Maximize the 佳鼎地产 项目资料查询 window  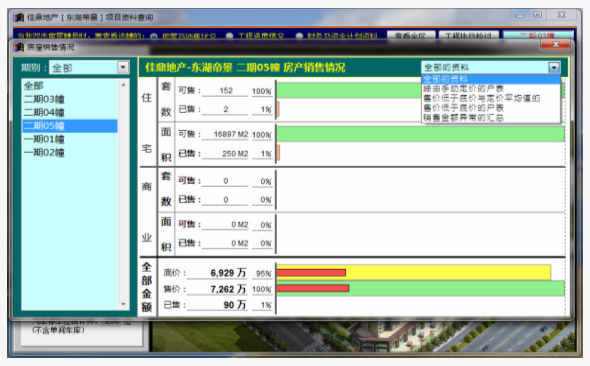coord(538,15)
